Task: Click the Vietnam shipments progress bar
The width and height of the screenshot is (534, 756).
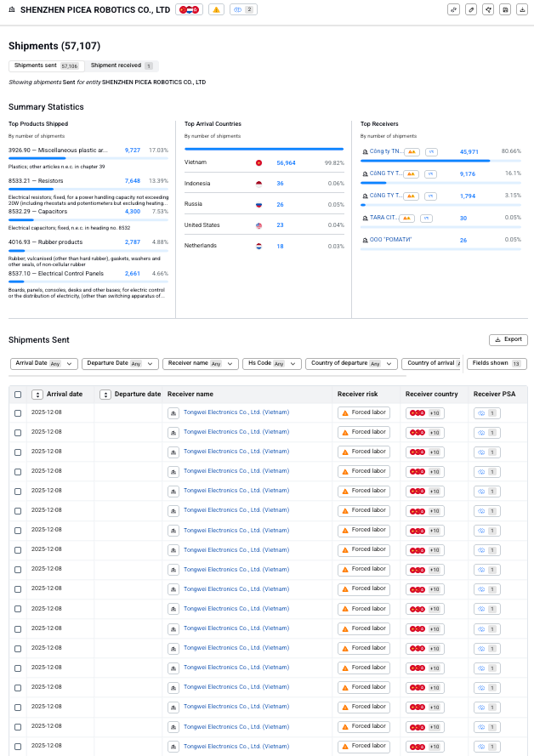Action: coord(264,149)
